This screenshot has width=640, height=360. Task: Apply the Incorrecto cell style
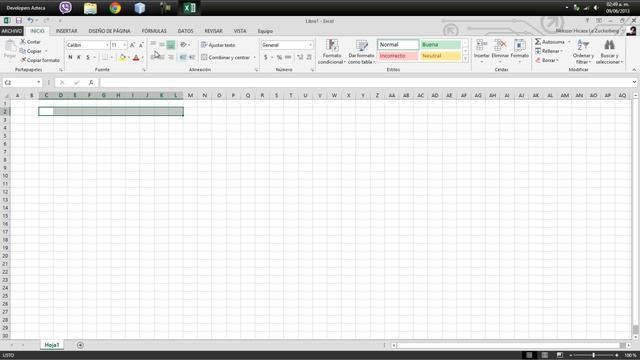click(x=398, y=56)
